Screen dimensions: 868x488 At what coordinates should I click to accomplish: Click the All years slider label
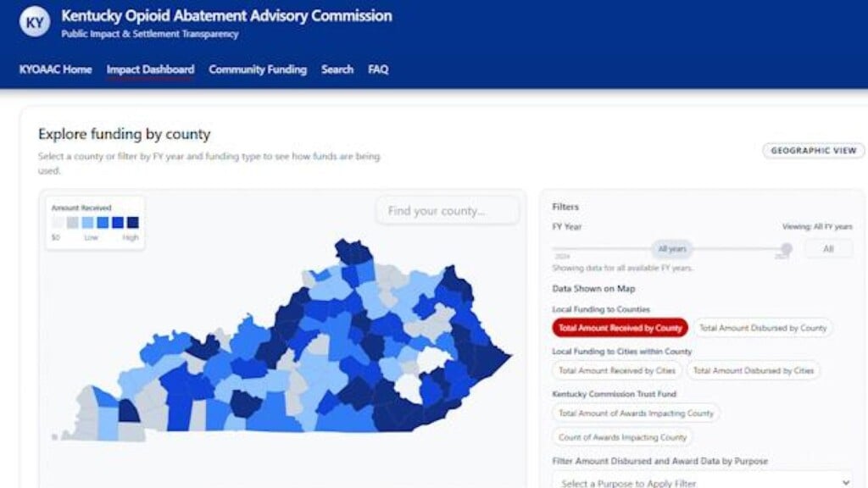(x=672, y=249)
